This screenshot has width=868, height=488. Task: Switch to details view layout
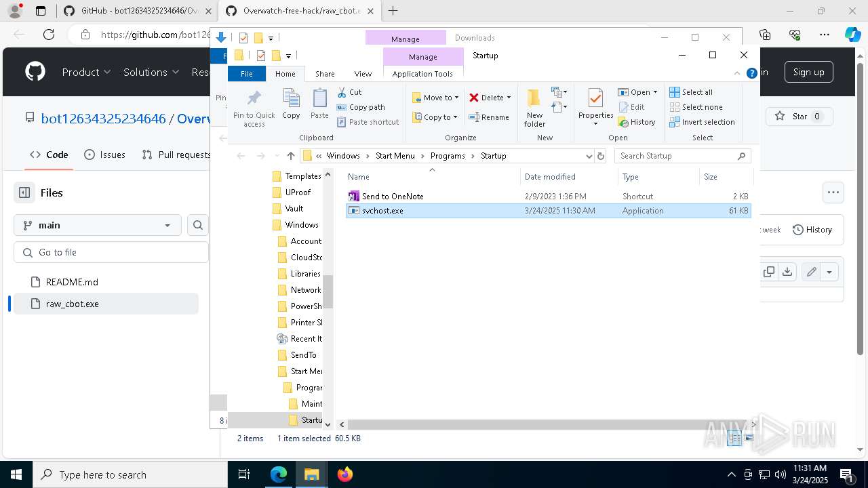(735, 439)
